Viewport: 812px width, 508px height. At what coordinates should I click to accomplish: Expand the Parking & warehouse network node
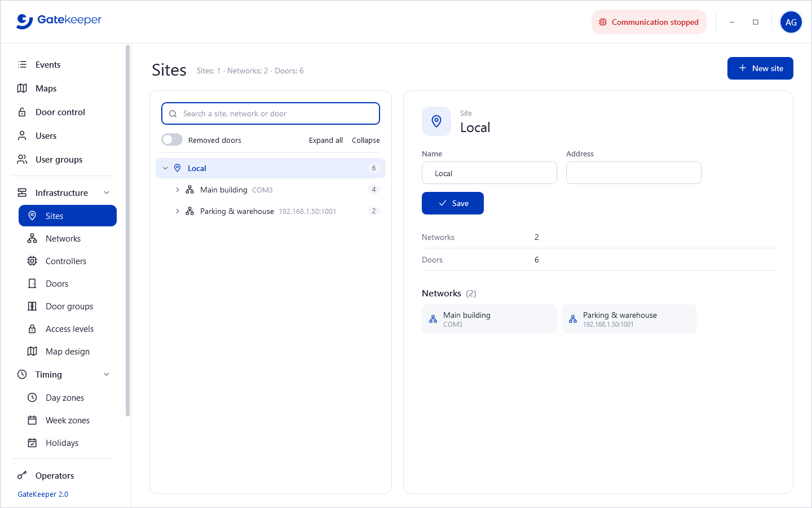click(178, 211)
